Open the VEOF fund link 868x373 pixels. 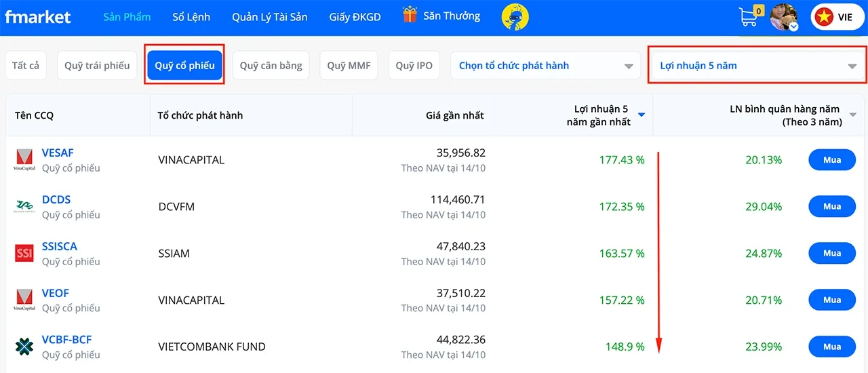click(x=56, y=293)
